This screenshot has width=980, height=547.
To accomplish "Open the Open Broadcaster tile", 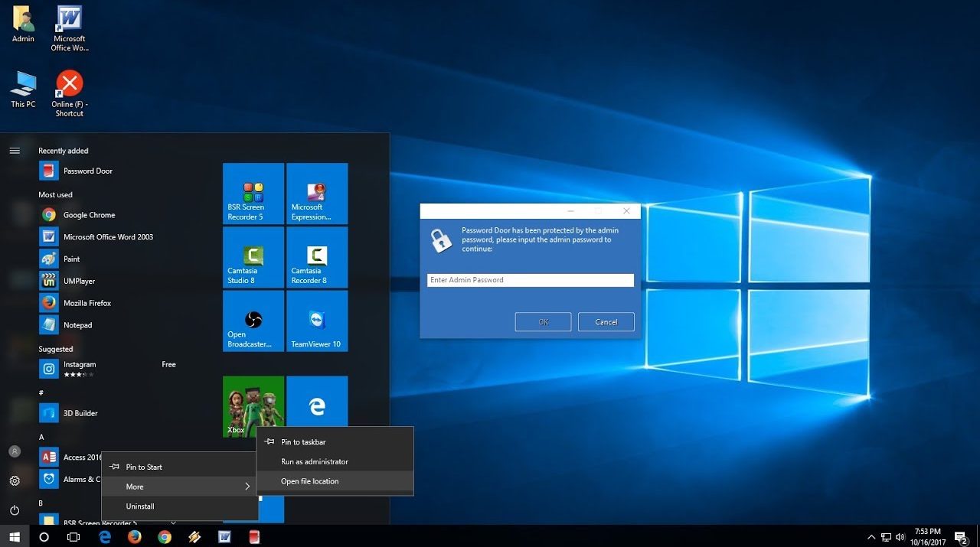I will pyautogui.click(x=253, y=321).
